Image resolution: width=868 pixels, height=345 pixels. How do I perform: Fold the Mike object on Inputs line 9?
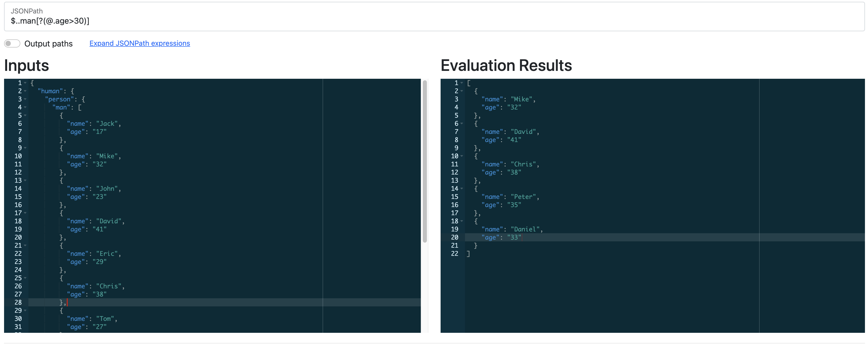click(x=25, y=148)
